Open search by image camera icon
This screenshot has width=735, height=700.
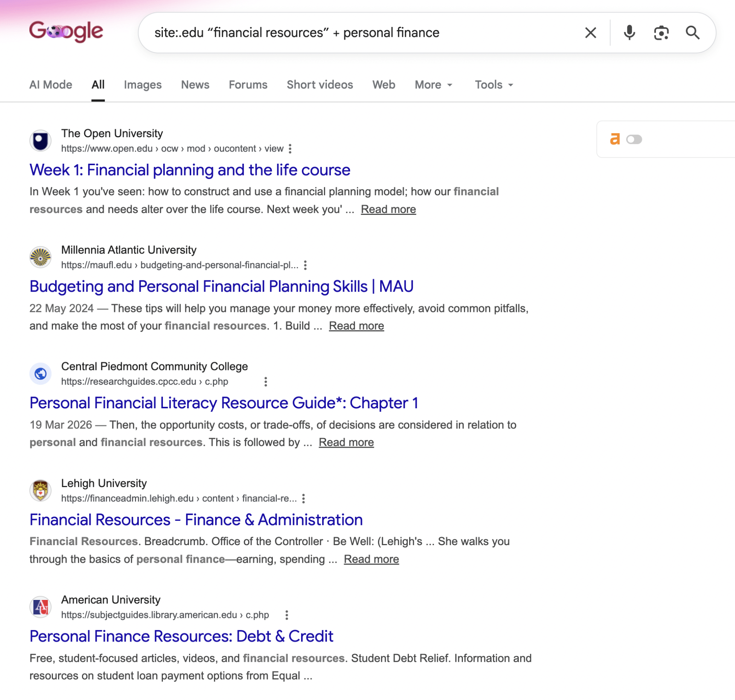pyautogui.click(x=661, y=33)
